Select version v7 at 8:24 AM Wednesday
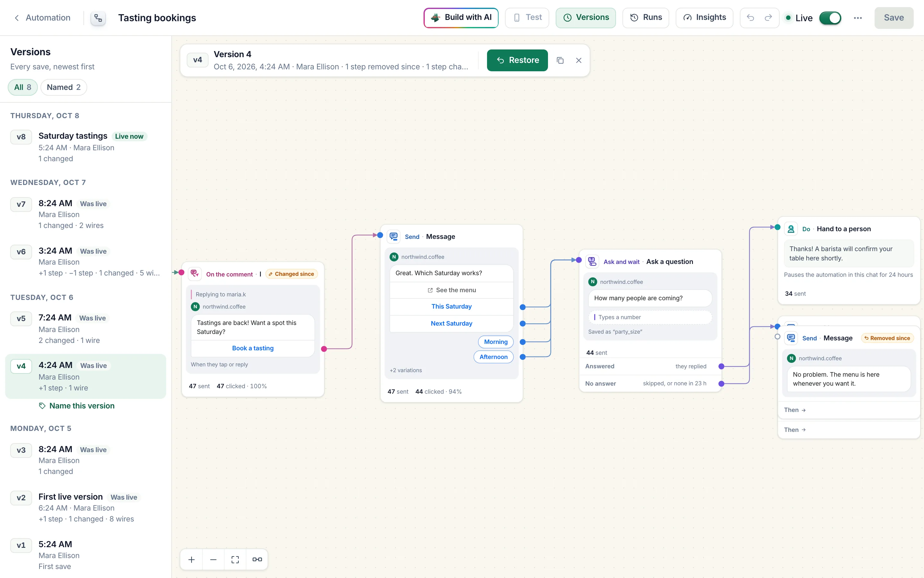924x578 pixels. tap(86, 214)
